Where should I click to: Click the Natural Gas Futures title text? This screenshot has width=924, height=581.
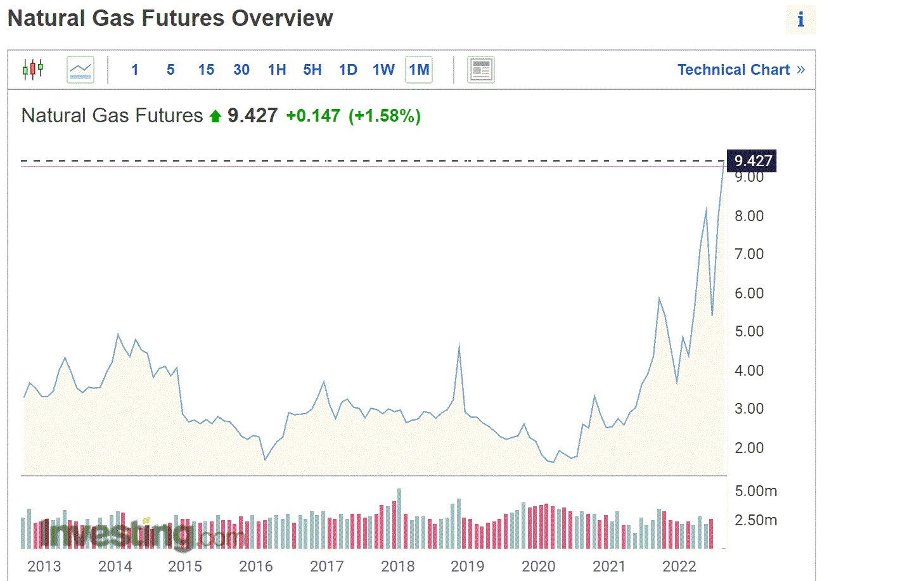(111, 116)
